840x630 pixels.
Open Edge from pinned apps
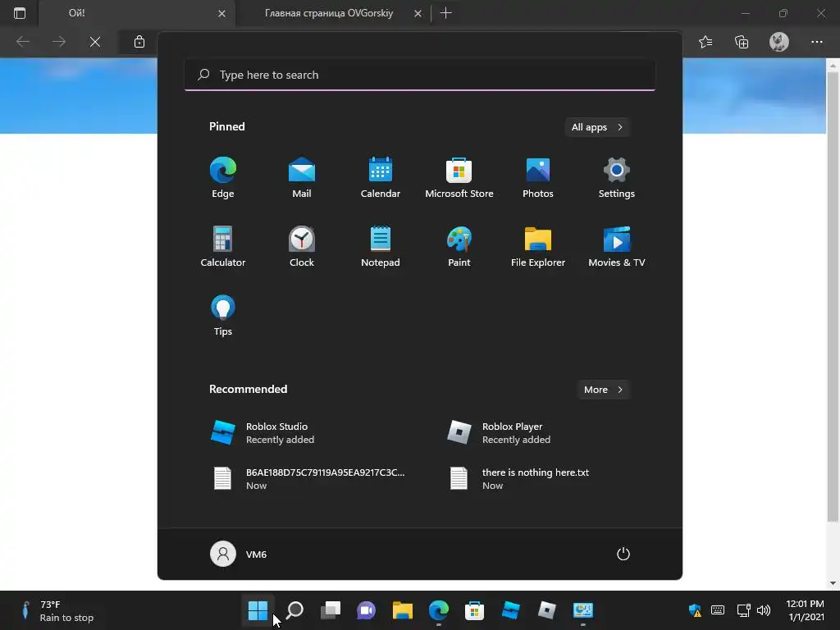(223, 177)
